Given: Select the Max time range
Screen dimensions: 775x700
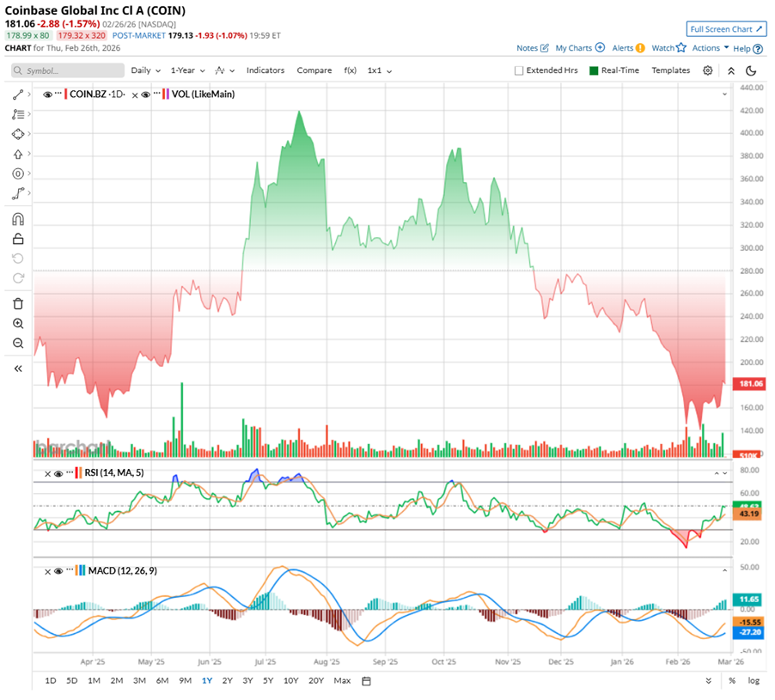Looking at the screenshot, I should pyautogui.click(x=342, y=681).
